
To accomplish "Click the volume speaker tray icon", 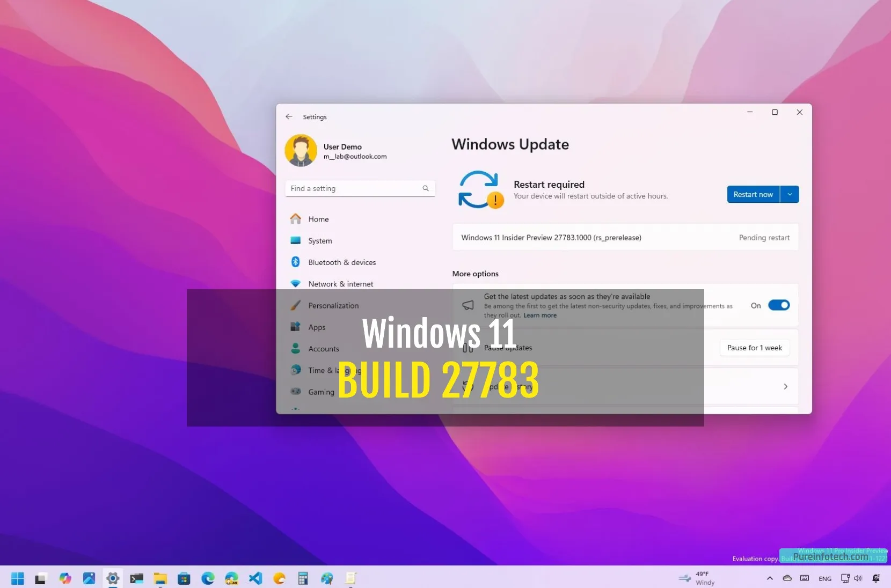I will [x=858, y=578].
